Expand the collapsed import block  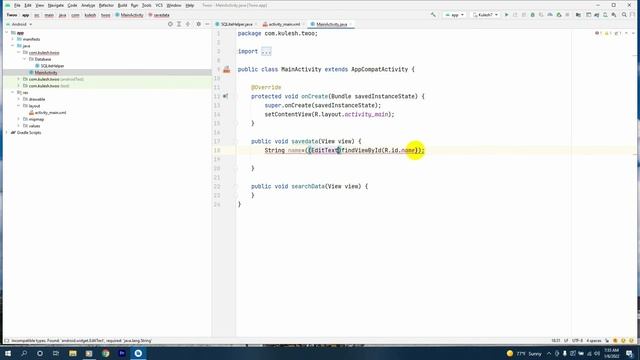[266, 51]
